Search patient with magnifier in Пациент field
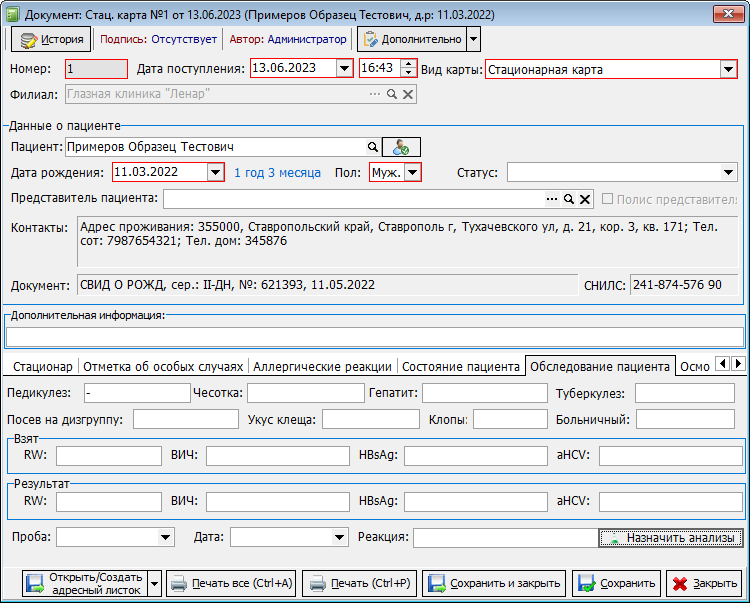750x603 pixels. click(x=373, y=147)
